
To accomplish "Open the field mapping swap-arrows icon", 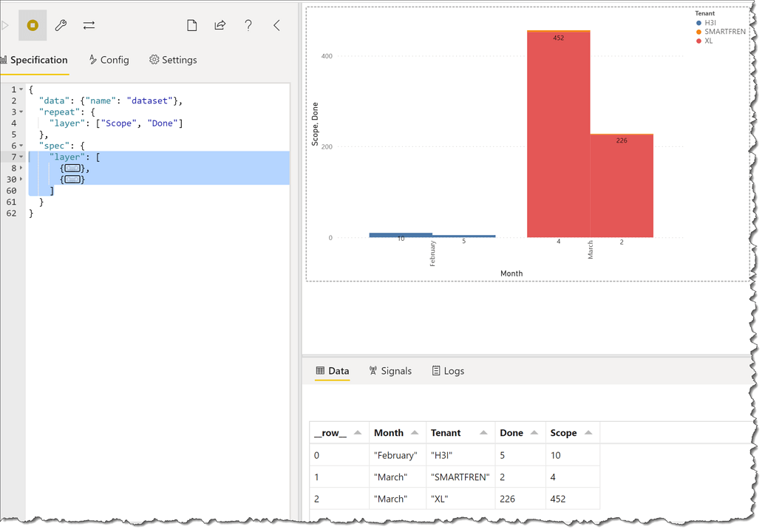I will pos(89,26).
